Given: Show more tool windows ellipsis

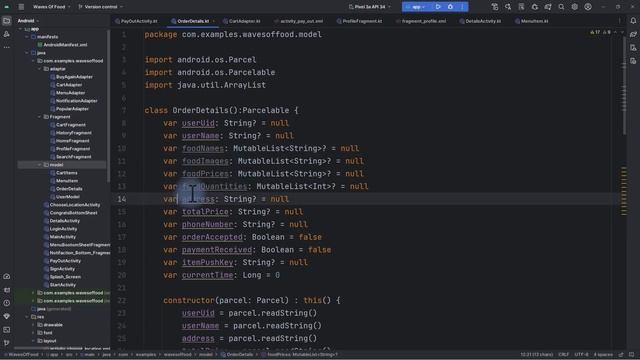Looking at the screenshot, I should click(x=7, y=47).
